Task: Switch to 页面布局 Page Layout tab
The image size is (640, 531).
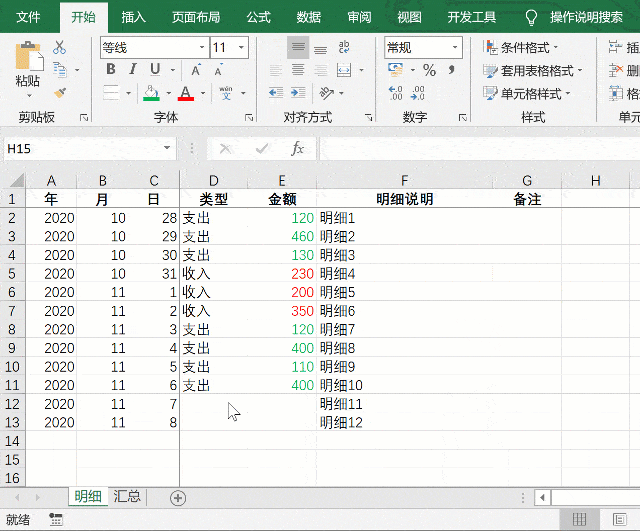Action: pyautogui.click(x=196, y=17)
